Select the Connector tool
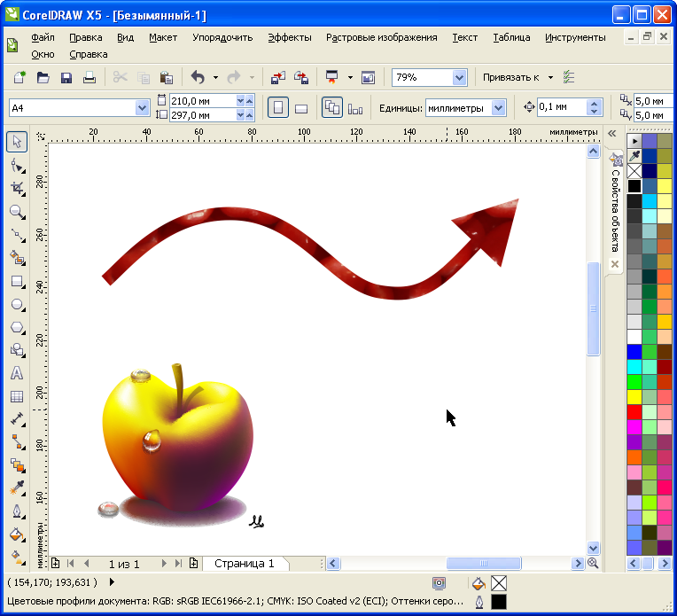The image size is (677, 616). point(17,442)
